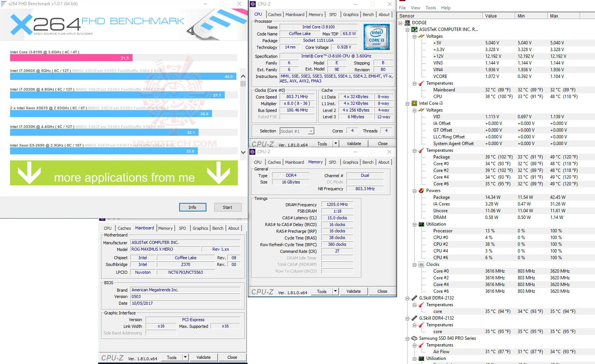This screenshot has width=595, height=364.
Task: Click the ASUSTeK motherboard icon in sensor tree
Action: coord(414,29)
